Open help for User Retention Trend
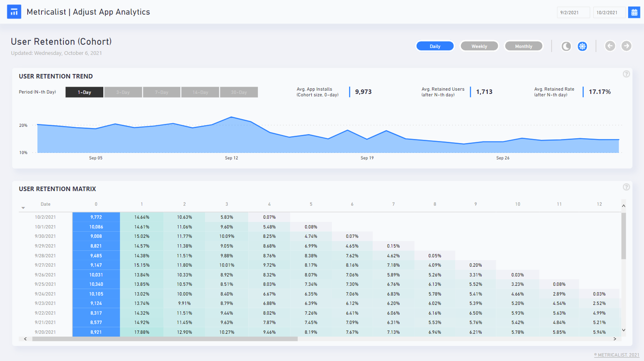Viewport: 644px width, 361px height. 627,74
